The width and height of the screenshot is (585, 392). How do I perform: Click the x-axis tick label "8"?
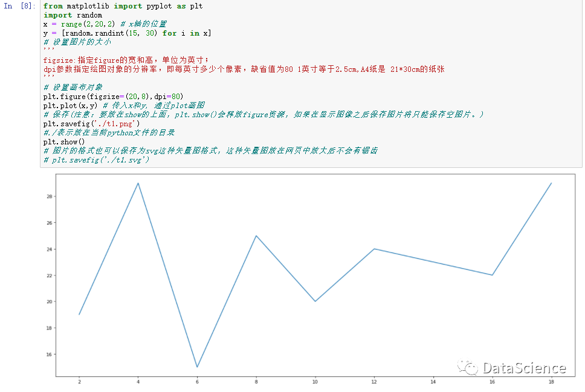[x=256, y=382]
